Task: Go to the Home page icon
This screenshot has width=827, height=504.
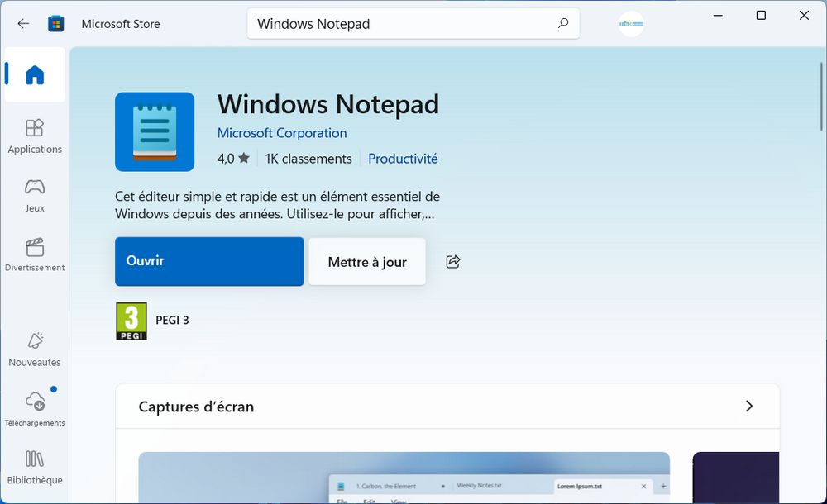Action: point(35,75)
